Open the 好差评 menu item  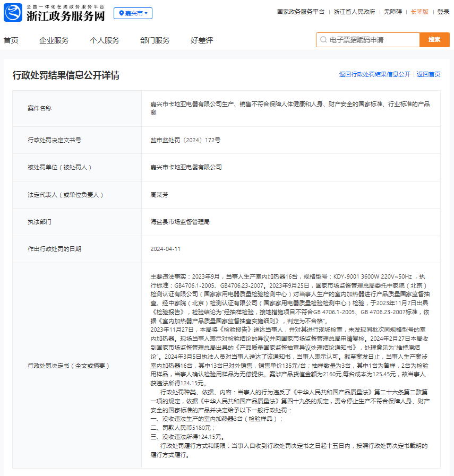click(202, 40)
